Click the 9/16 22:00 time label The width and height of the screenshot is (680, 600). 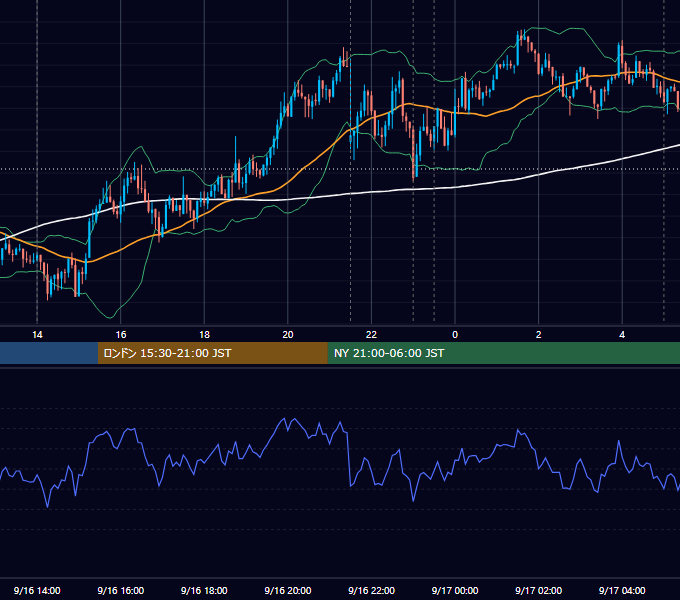371,590
